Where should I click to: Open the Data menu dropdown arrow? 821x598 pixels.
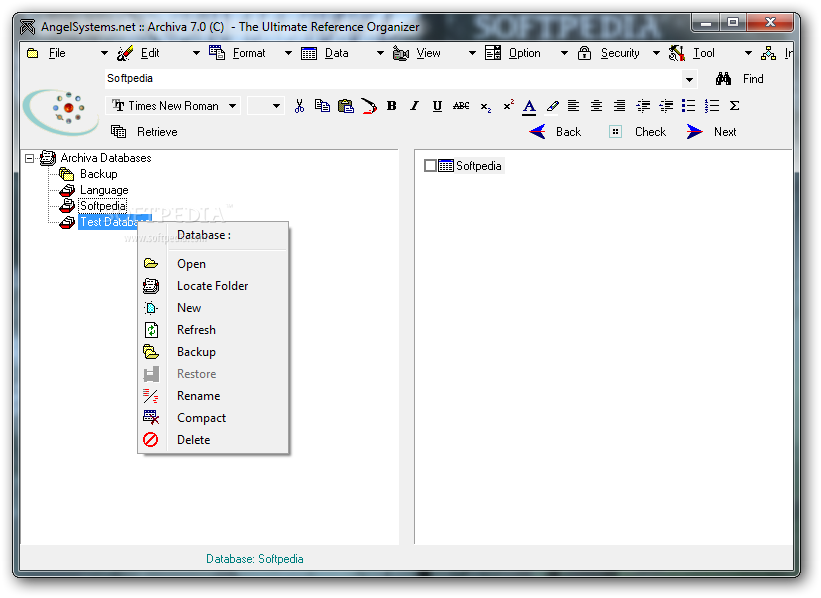[x=380, y=53]
